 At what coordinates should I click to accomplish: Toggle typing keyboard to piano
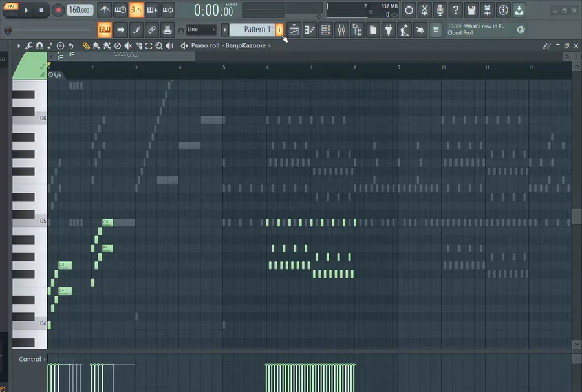point(104,30)
